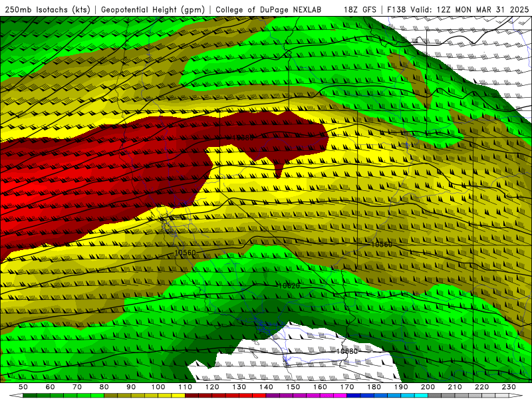Select the 130 kts scale label

tap(239, 387)
